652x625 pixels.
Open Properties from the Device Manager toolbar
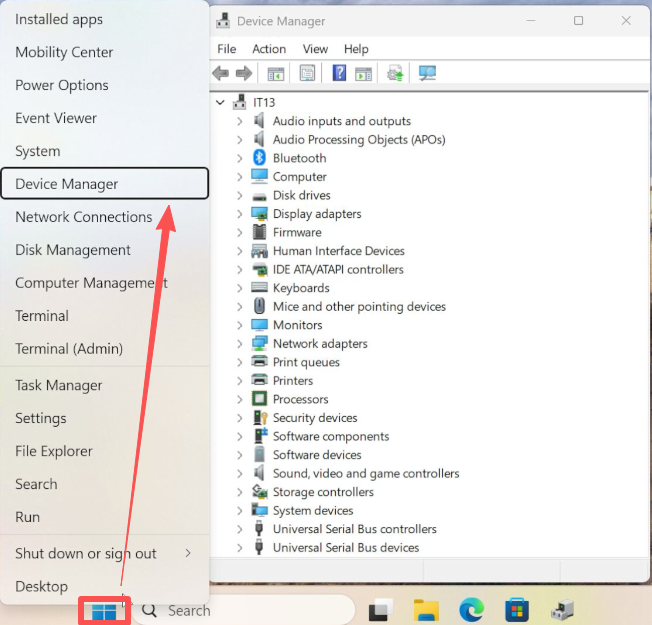click(307, 73)
